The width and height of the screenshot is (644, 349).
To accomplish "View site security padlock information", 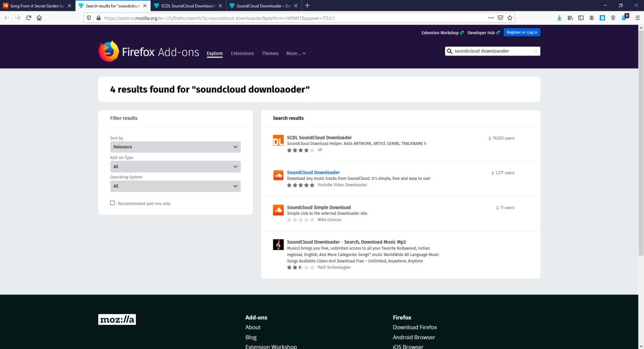I will pos(98,18).
